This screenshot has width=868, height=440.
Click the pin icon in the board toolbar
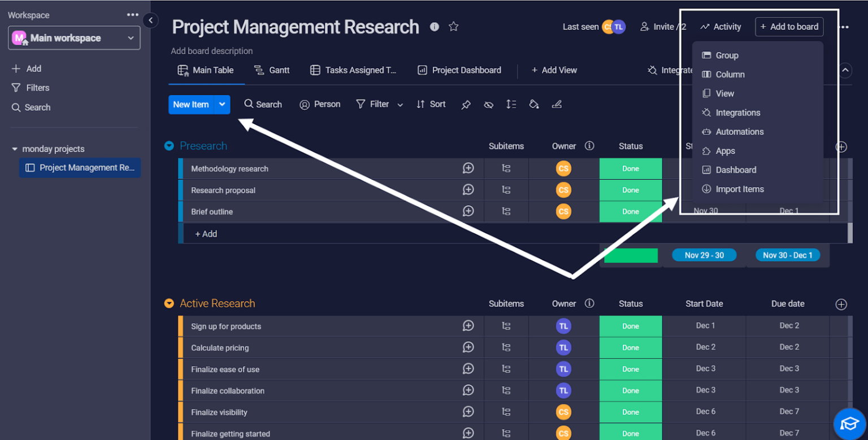point(466,104)
